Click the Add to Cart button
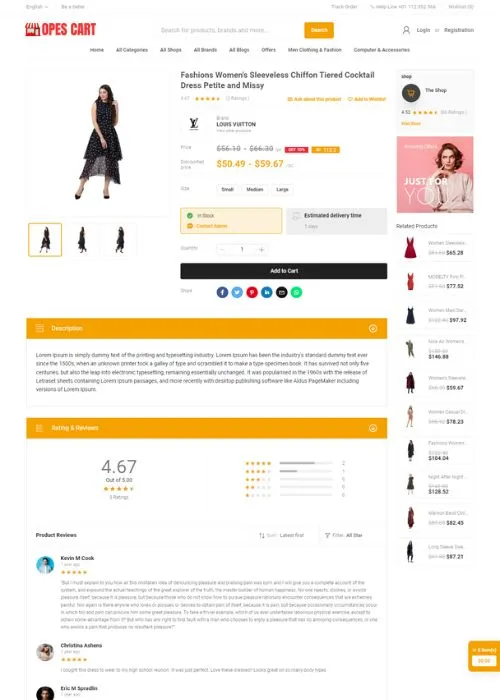Screen dimensions: 500x700 coord(283,271)
